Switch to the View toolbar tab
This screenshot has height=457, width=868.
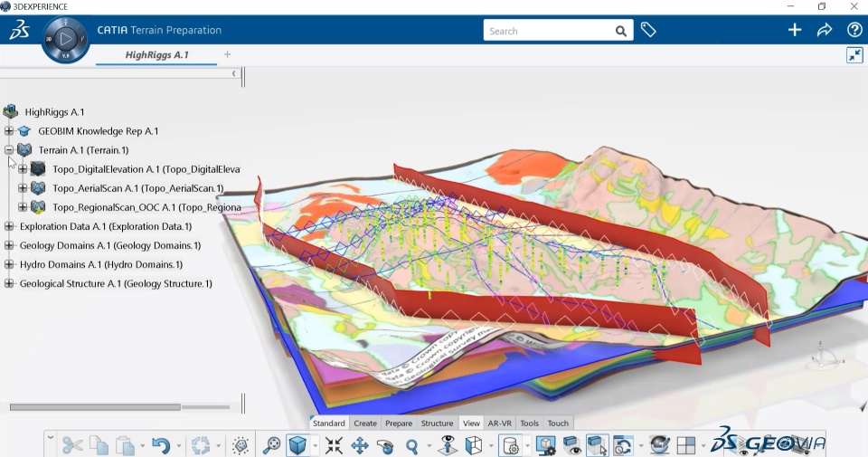click(x=471, y=424)
